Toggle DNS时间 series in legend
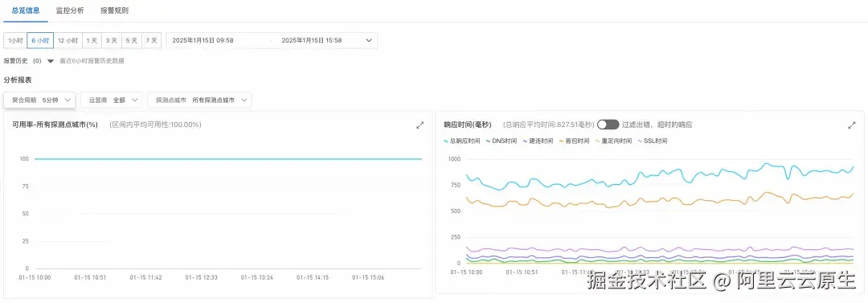 (x=501, y=141)
